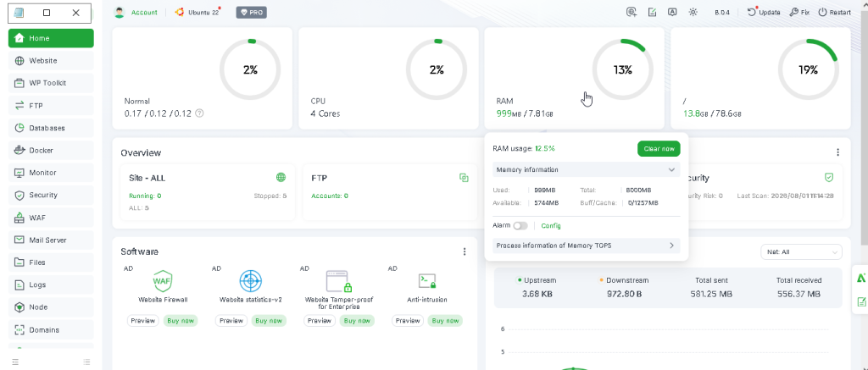868x370 pixels.
Task: Click the floating edit note icon at right edge
Action: pyautogui.click(x=861, y=301)
